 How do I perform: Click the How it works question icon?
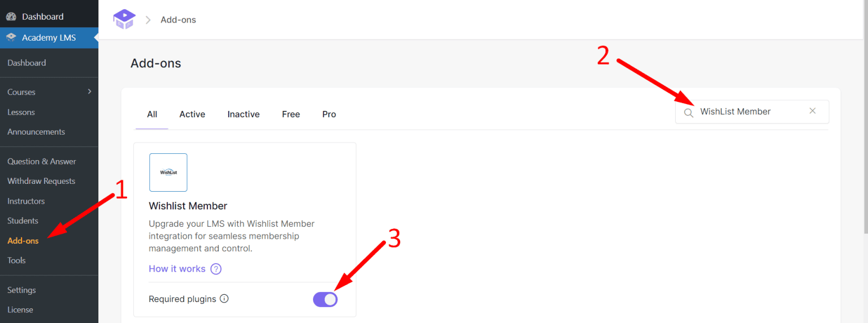coord(216,269)
